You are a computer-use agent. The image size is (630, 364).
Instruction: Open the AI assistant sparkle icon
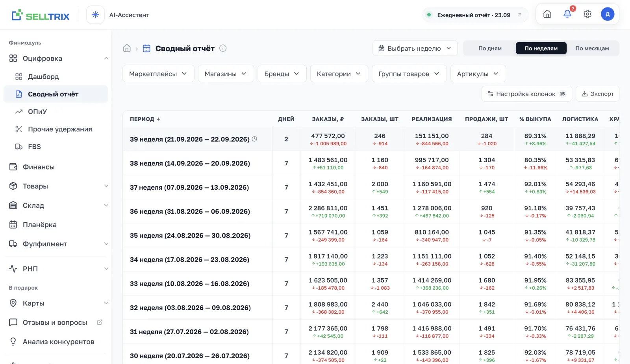tap(95, 15)
